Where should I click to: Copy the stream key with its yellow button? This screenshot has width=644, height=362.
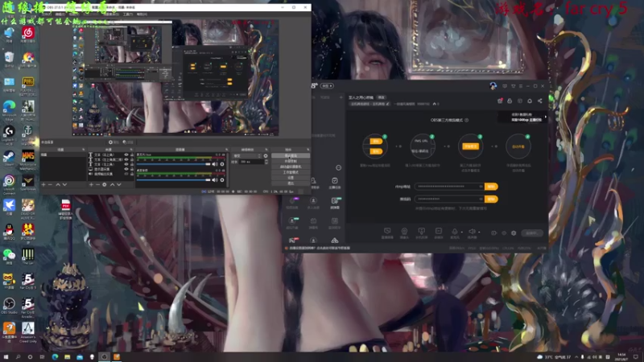[x=491, y=199]
